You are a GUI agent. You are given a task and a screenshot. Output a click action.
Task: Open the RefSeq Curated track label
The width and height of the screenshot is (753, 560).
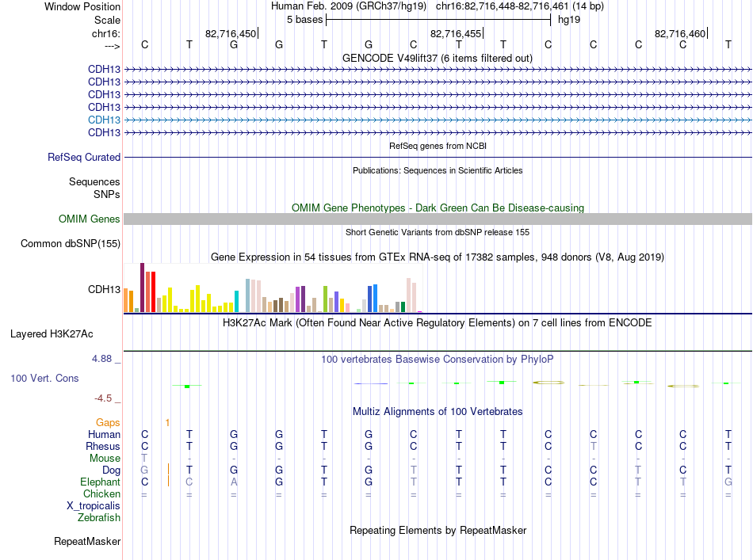click(x=84, y=158)
